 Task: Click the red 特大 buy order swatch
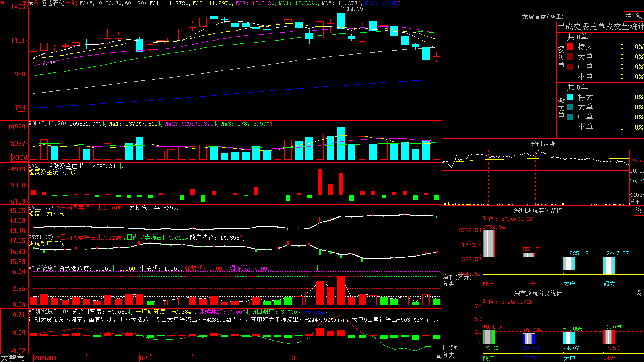point(570,47)
